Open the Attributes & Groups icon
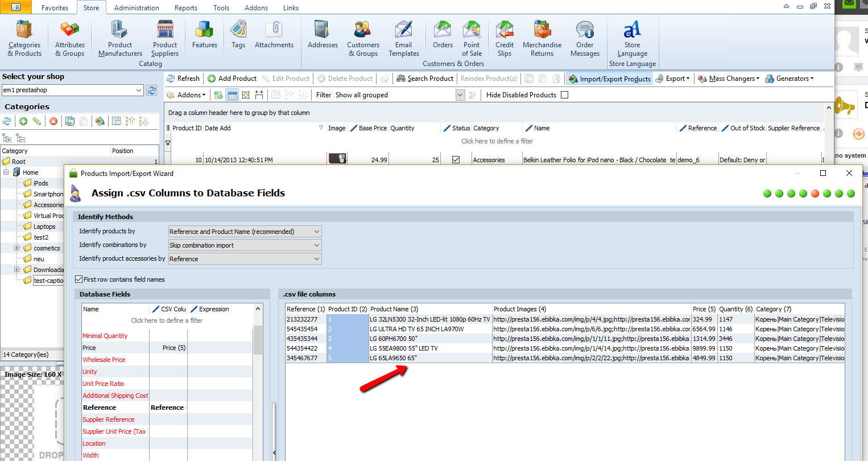 [69, 38]
